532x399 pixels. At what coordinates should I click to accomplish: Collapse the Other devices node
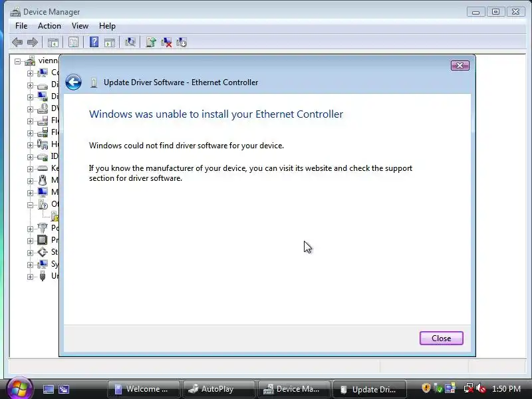(30, 205)
